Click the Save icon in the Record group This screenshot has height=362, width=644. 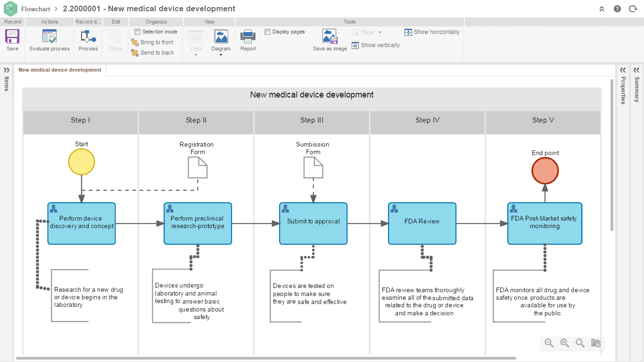point(12,37)
